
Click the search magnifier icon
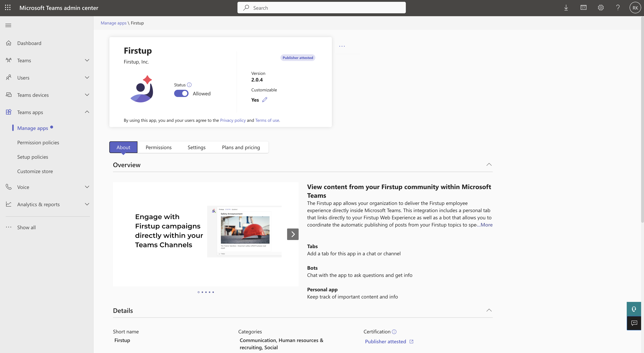(x=246, y=8)
